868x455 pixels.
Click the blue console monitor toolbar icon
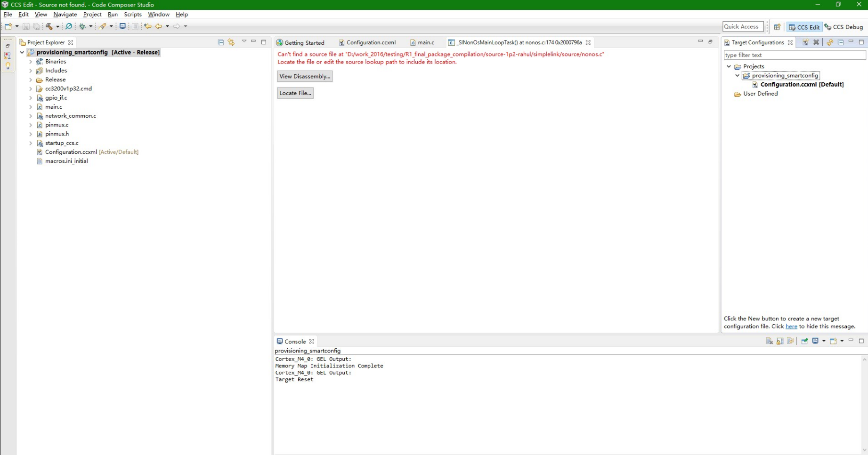pyautogui.click(x=122, y=26)
